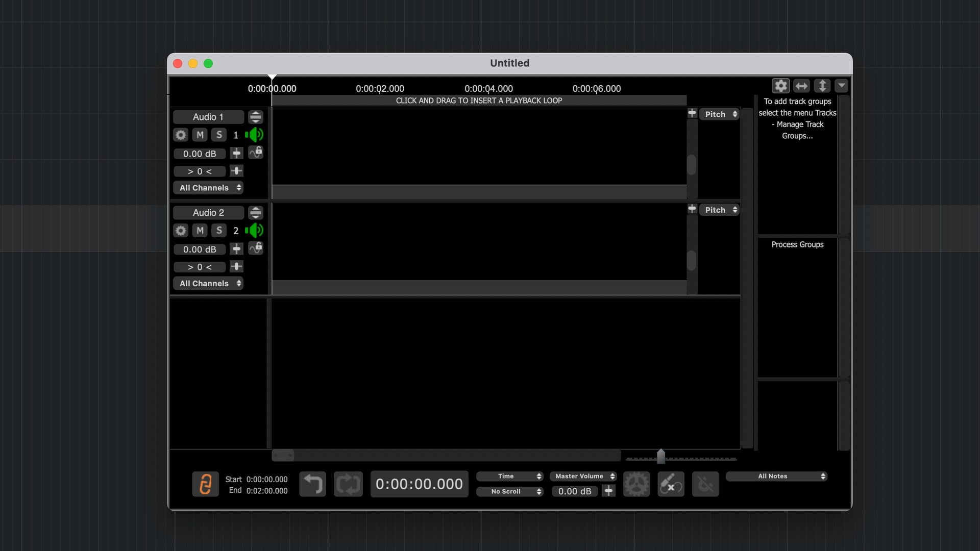Mute the Audio 1 track
980x551 pixels.
[x=200, y=135]
